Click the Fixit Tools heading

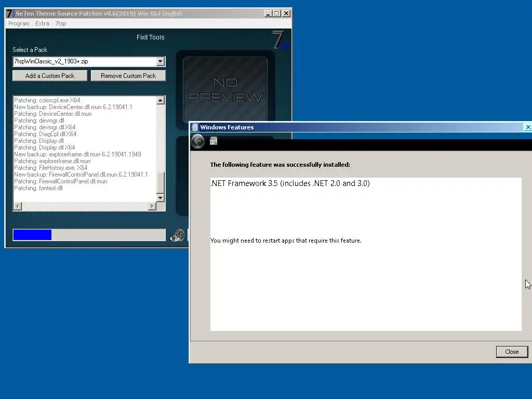click(x=150, y=37)
